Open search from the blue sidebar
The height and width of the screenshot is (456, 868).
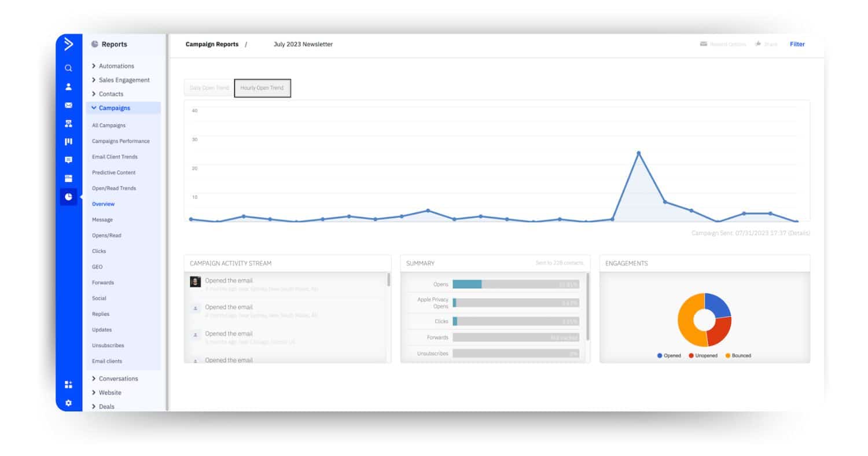(68, 68)
